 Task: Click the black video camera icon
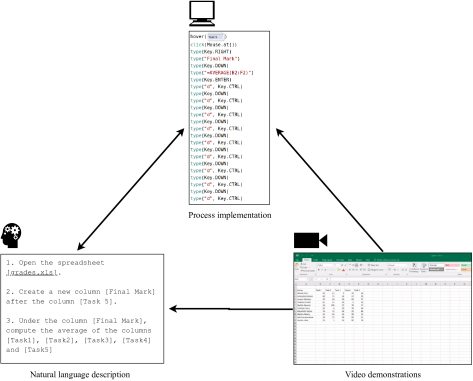310,240
